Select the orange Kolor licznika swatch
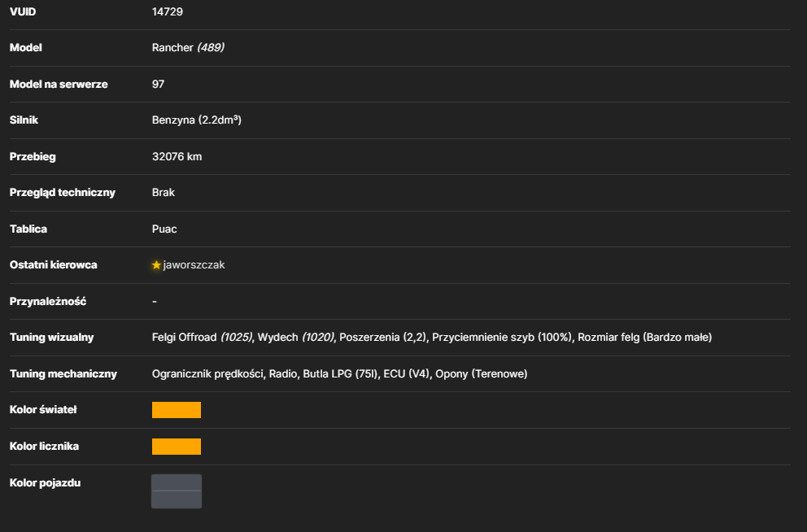This screenshot has width=807, height=532. 177,447
